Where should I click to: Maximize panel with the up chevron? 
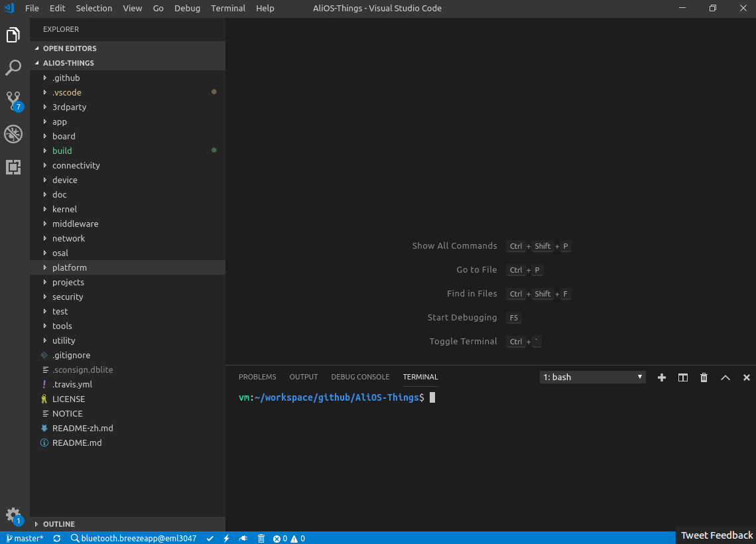[x=725, y=377]
